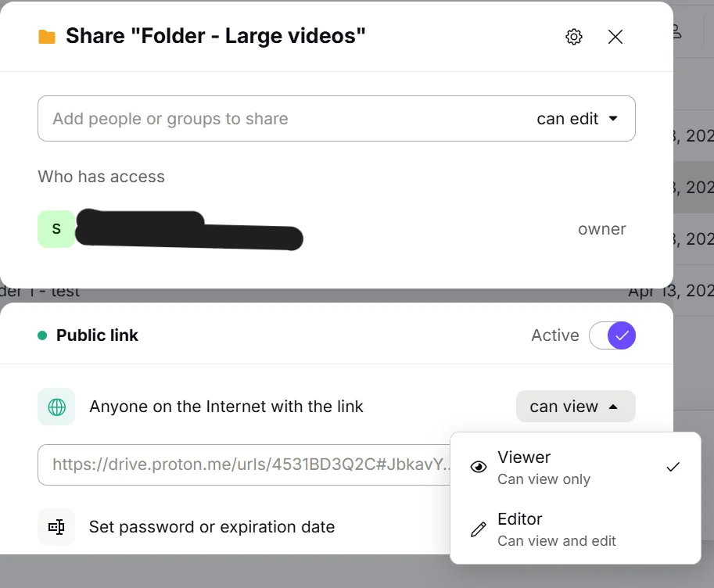Select the pencil icon next to Editor
Screen dimensions: 714x588
pos(478,528)
